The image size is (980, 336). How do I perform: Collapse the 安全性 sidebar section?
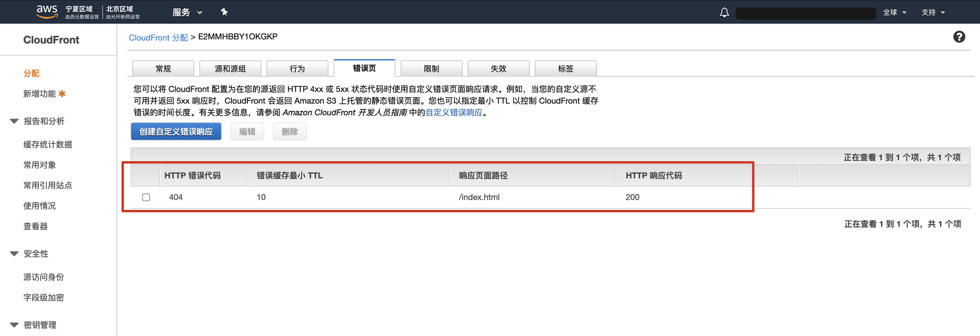pyautogui.click(x=14, y=254)
